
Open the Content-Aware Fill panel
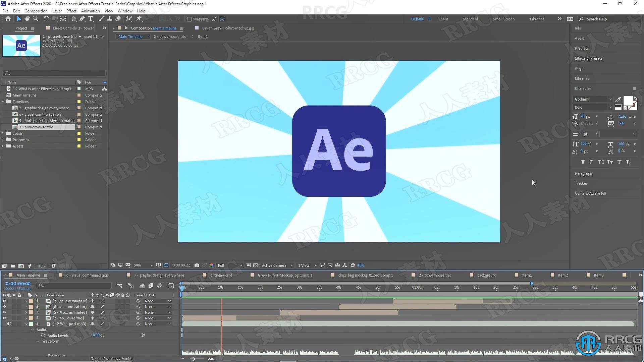point(590,193)
